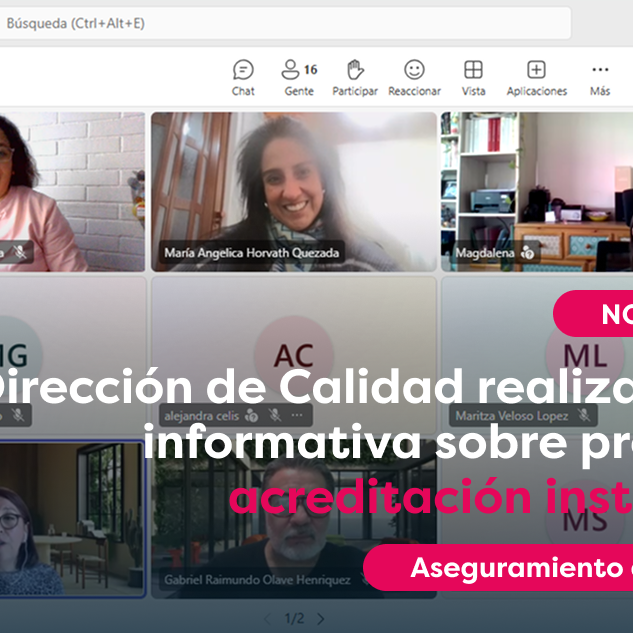
Task: Show the Gente participants list
Action: point(298,78)
